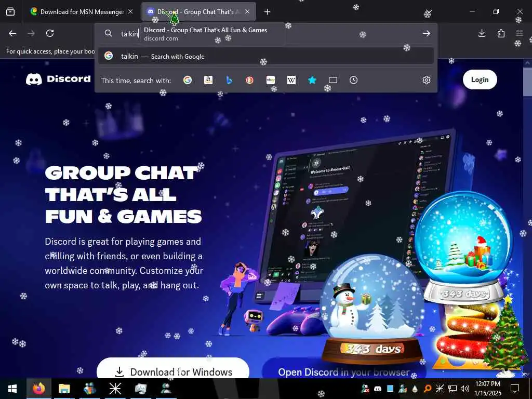Search this time with DuckDuckGo
The height and width of the screenshot is (399, 532).
[250, 80]
